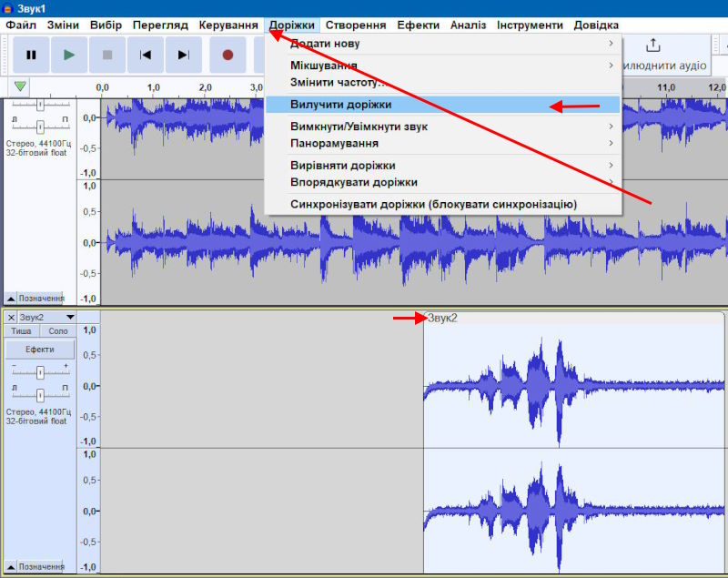Open the Керування menu
This screenshot has height=578, width=728.
click(228, 25)
